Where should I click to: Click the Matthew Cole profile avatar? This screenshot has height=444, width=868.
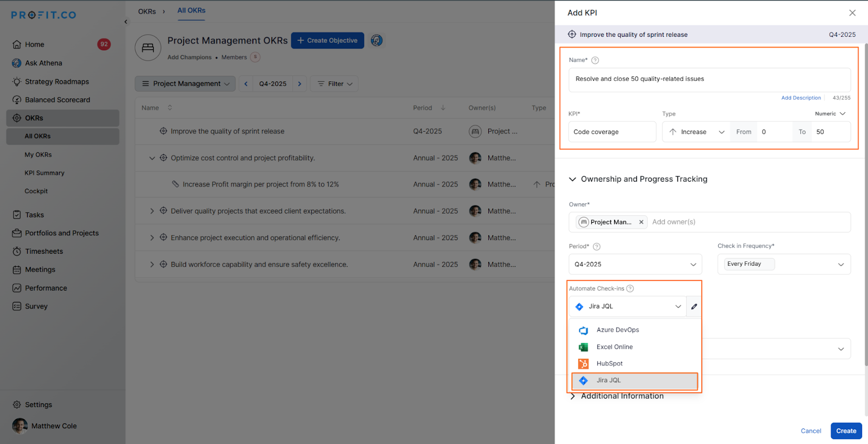click(x=20, y=426)
